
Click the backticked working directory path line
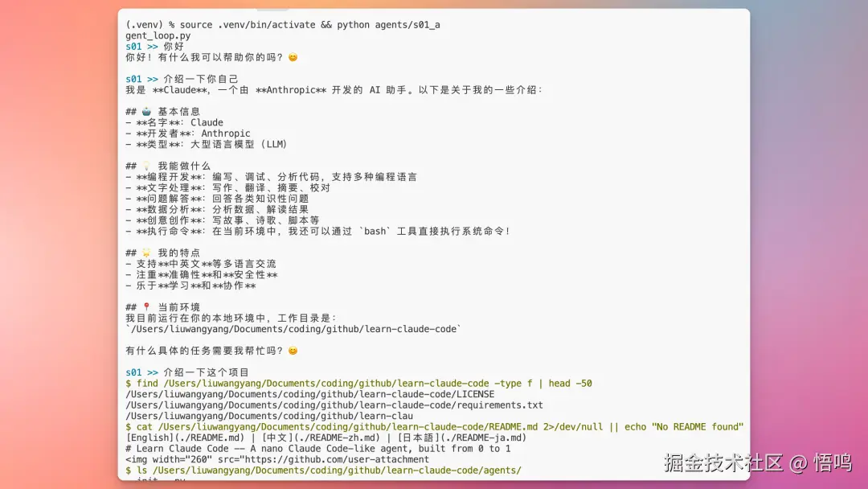tap(293, 329)
